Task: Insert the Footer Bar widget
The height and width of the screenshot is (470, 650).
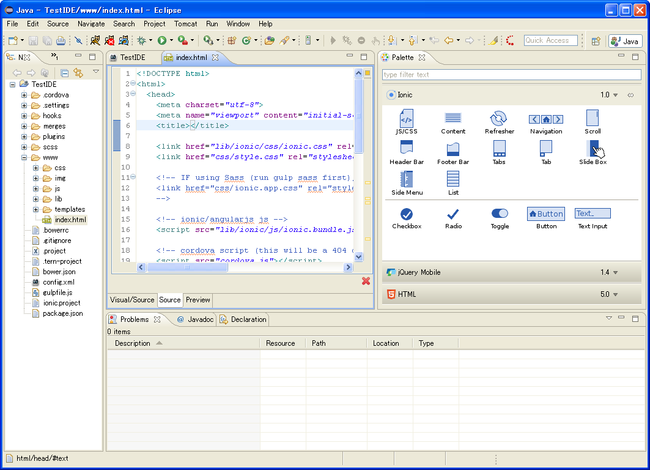Action: (x=453, y=153)
